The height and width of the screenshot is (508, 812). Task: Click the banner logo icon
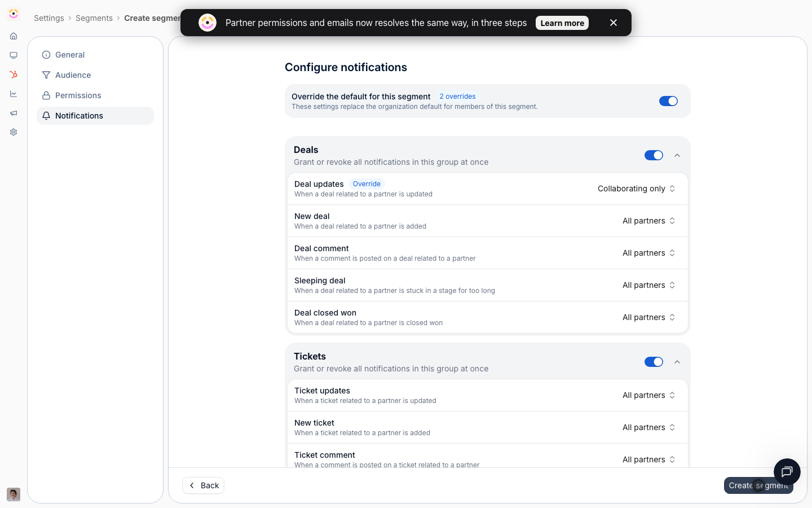click(x=208, y=23)
